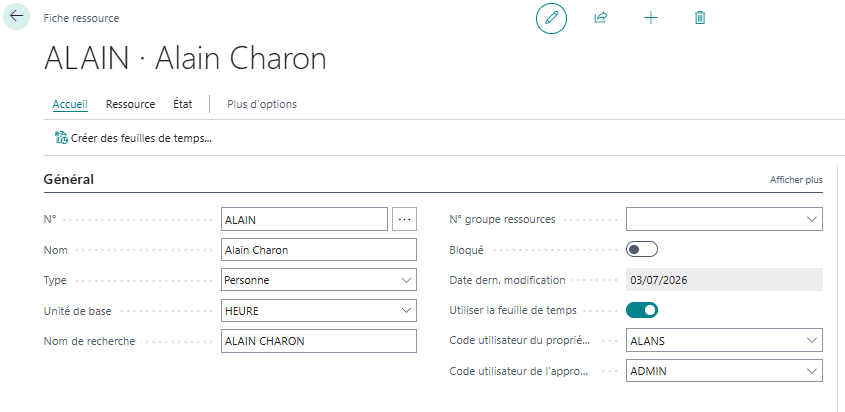Go back using the arrow button
This screenshot has width=845, height=412.
pyautogui.click(x=16, y=16)
